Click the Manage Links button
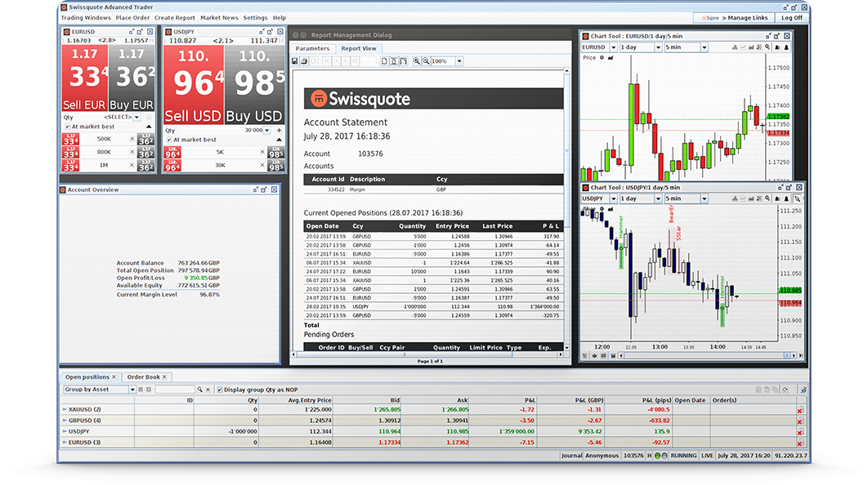868x485 pixels. (734, 18)
